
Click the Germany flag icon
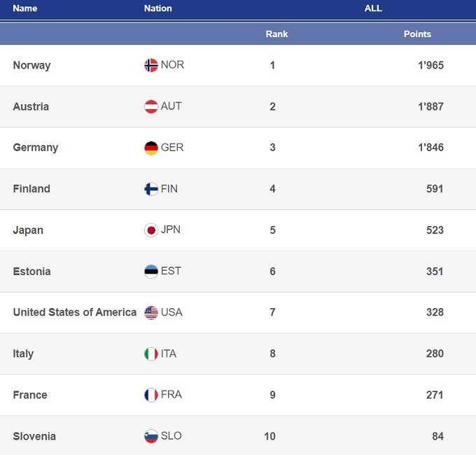[151, 148]
